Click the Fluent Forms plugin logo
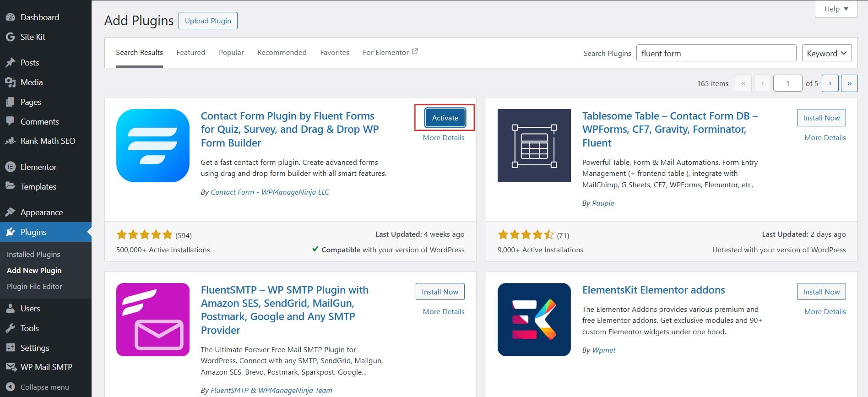Viewport: 868px width, 397px height. coord(153,146)
